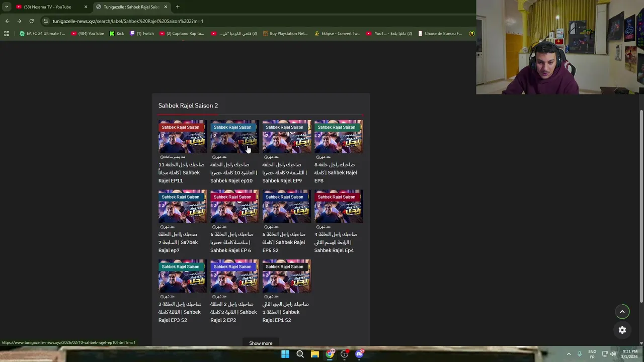Open the Sahbek Rajel EP3 S2 thumbnail
The image size is (644, 362).
182,276
